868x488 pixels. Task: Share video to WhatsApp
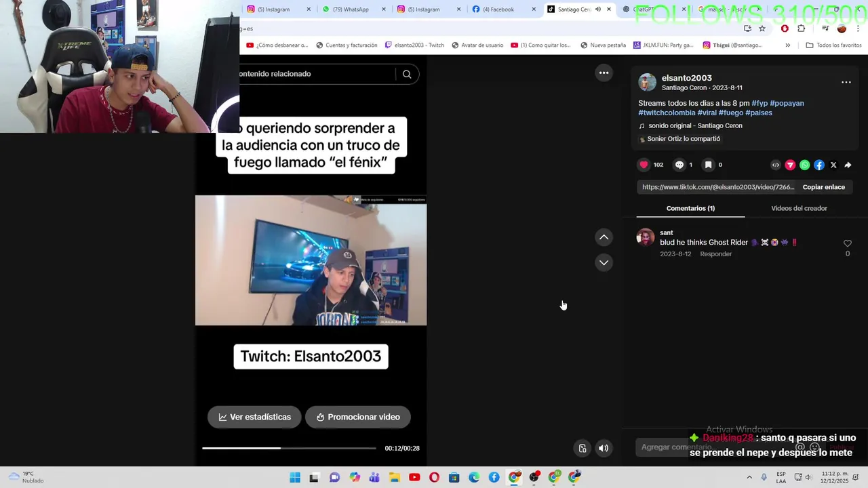(x=805, y=165)
